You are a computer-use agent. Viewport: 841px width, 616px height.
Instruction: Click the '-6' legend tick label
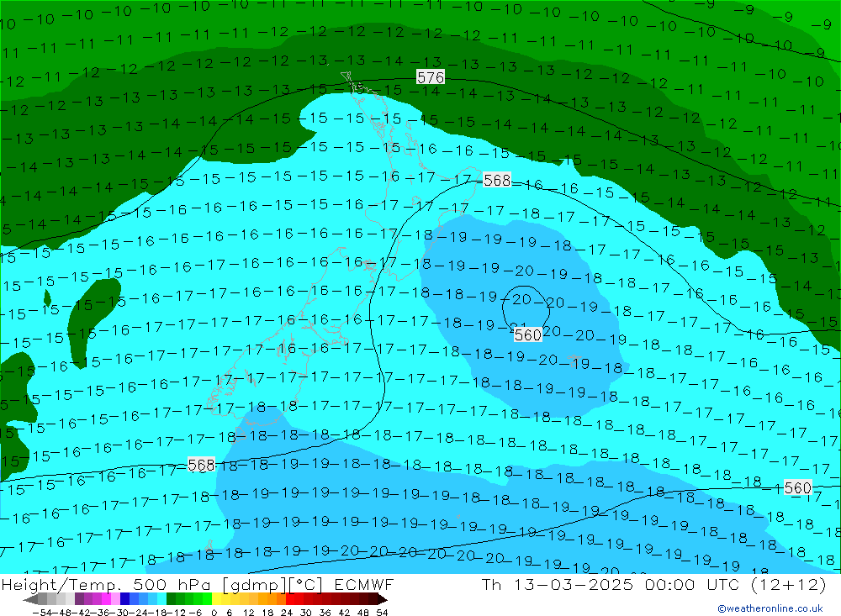click(195, 613)
